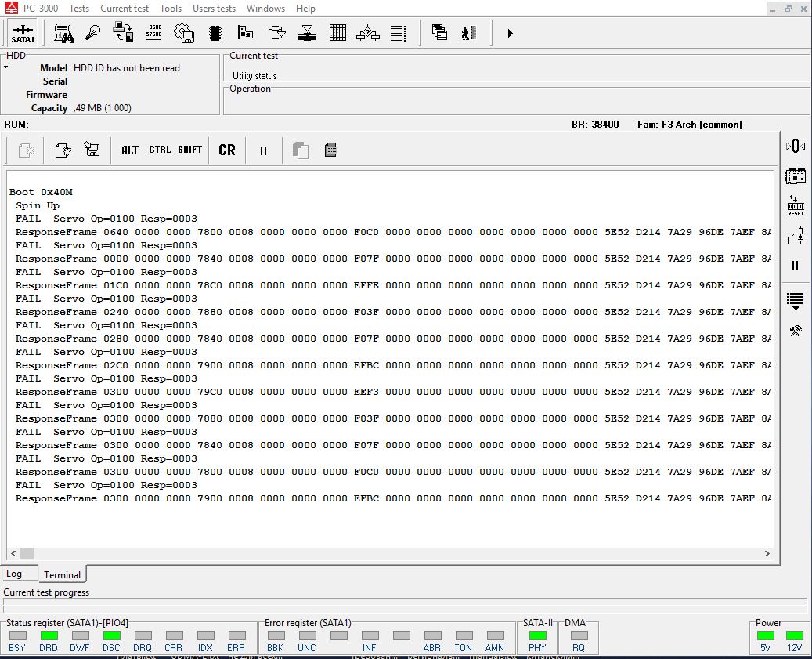
Task: Click the PHY SATA-II indicator
Action: [x=537, y=635]
